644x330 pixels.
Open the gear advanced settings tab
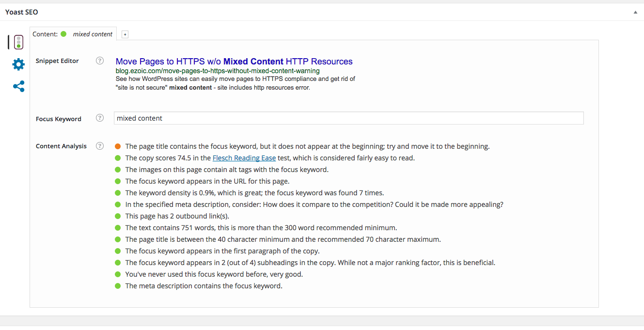click(18, 64)
